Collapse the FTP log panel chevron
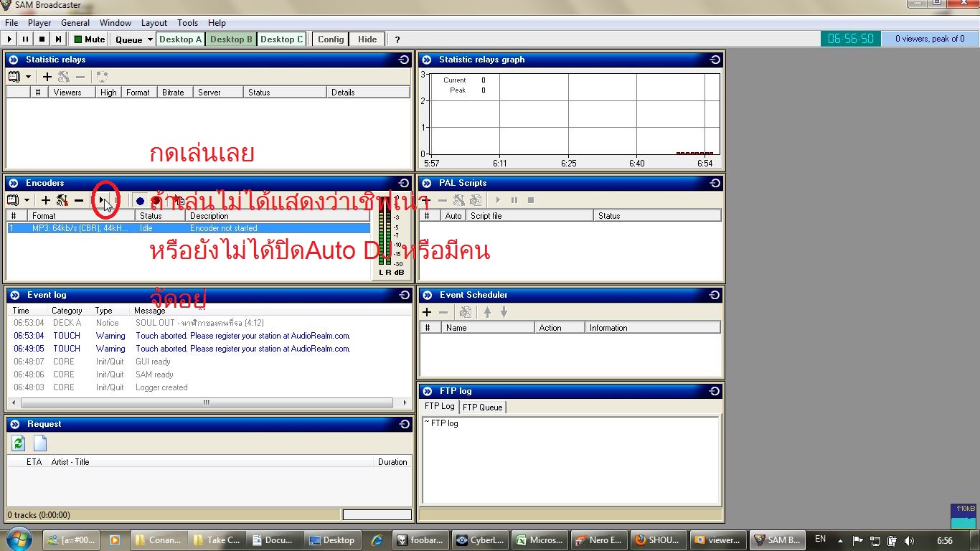 coord(428,391)
